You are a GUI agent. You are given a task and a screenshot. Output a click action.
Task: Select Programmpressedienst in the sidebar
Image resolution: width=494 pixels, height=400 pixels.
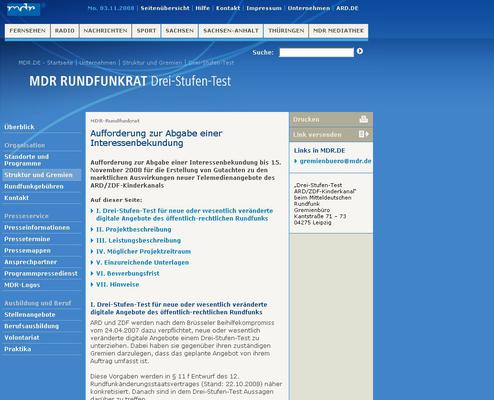(41, 273)
